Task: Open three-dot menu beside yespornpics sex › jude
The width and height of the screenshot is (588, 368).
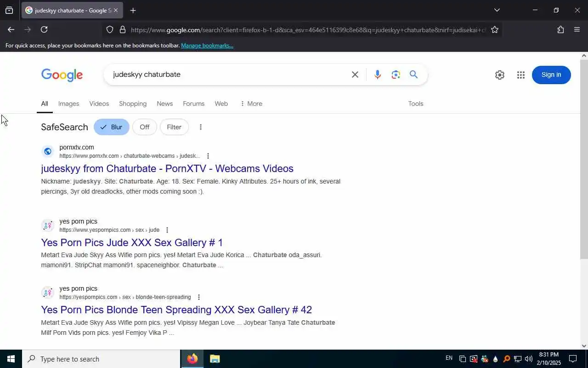Action: 167,230
